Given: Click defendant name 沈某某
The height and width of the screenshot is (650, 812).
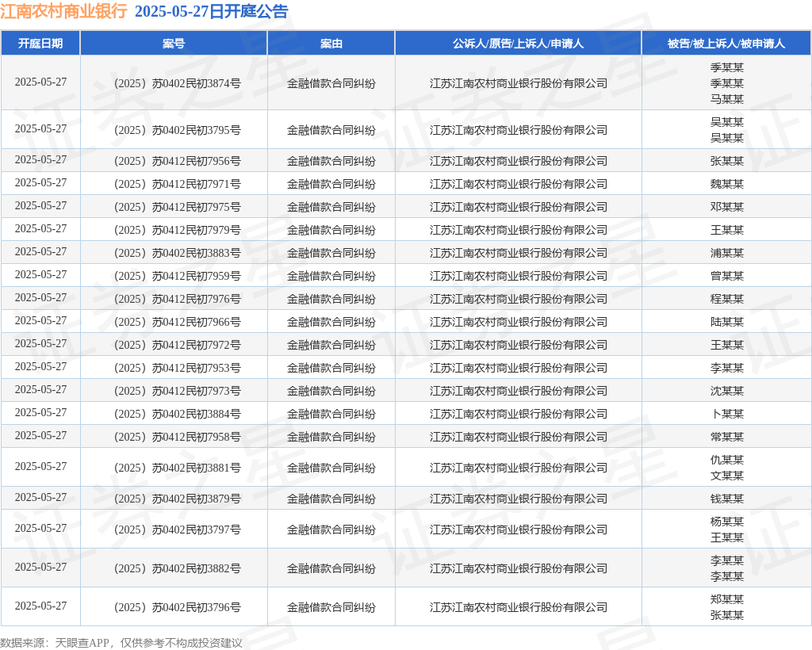Looking at the screenshot, I should (x=726, y=391).
